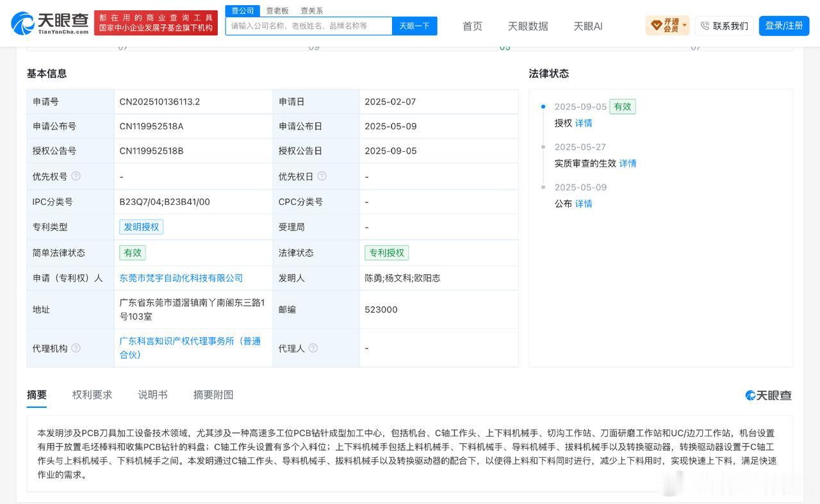
Task: Click grant number CN119952518B
Action: 151,151
